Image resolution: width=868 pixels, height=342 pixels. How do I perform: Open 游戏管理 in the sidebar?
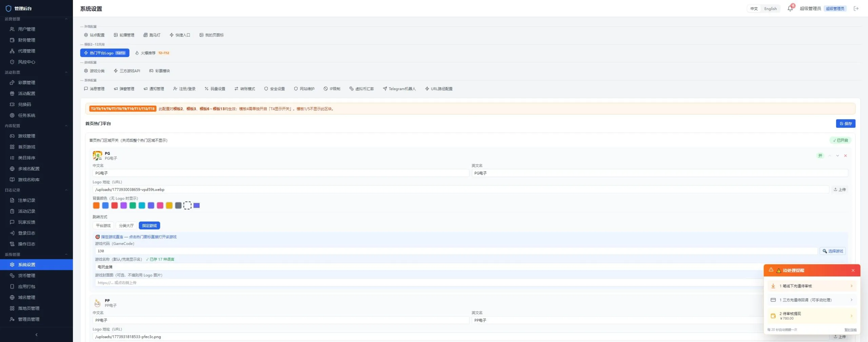(36, 136)
